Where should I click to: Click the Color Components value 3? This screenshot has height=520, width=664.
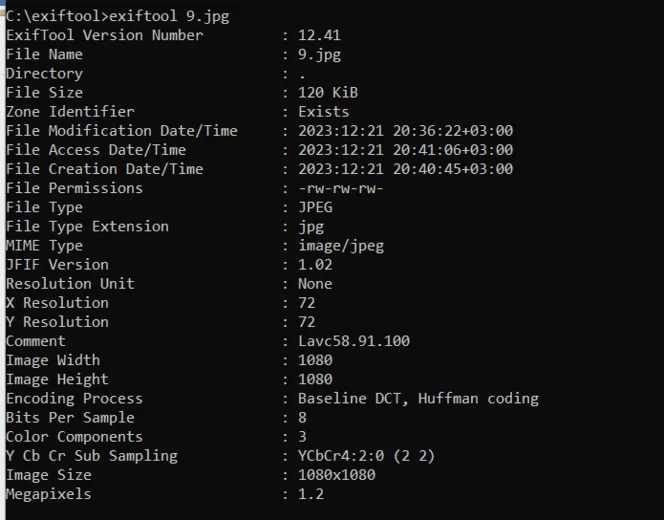(302, 437)
